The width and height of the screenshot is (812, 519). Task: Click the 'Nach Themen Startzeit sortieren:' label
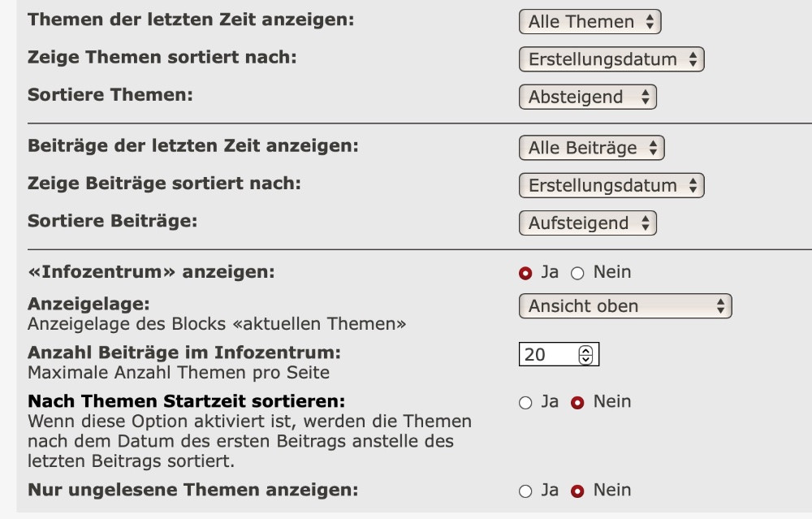(187, 401)
